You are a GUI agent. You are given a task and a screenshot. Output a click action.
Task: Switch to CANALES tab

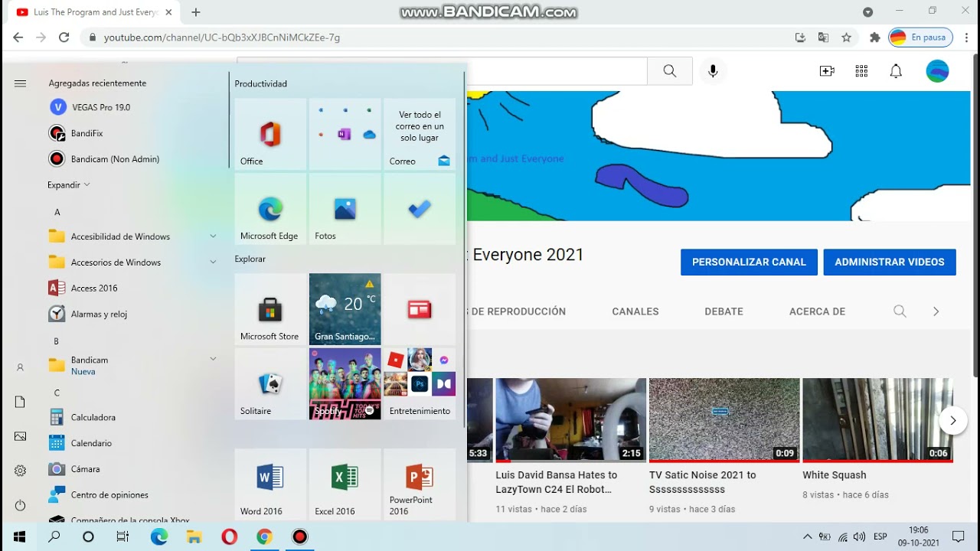pyautogui.click(x=635, y=311)
